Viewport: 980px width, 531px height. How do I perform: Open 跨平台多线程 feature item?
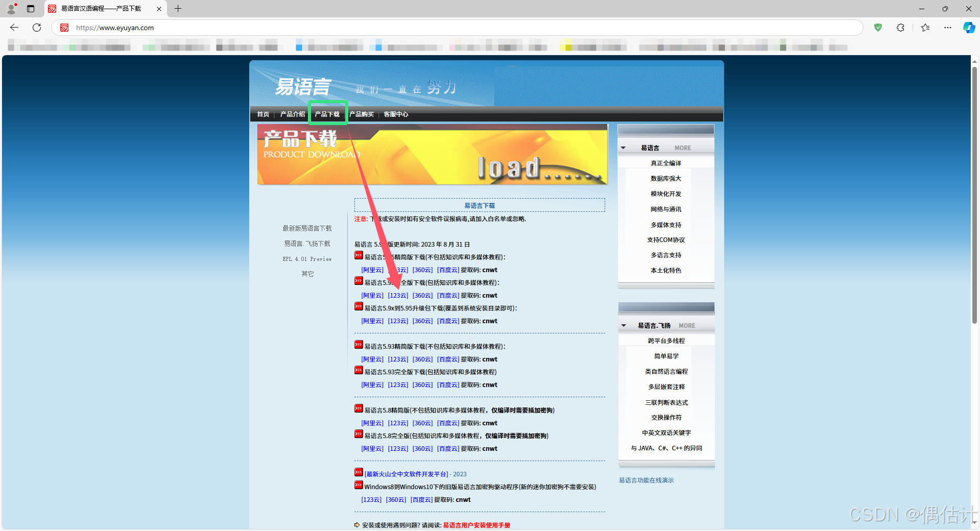pyautogui.click(x=666, y=341)
